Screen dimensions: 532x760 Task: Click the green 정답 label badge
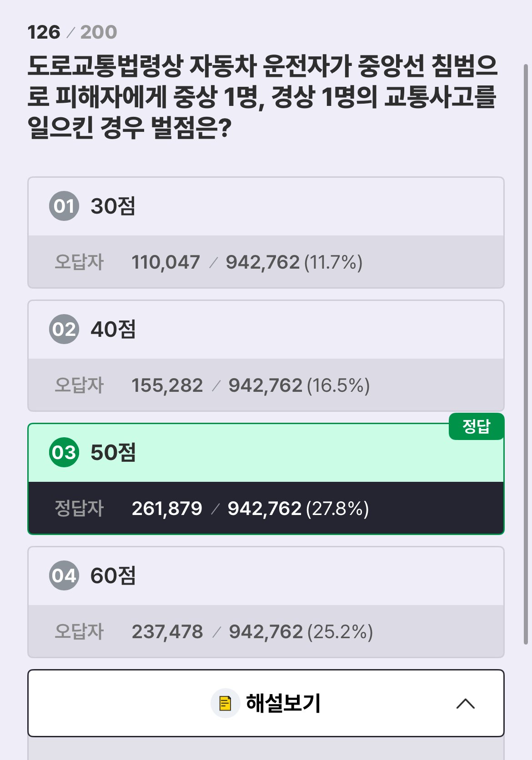[476, 426]
